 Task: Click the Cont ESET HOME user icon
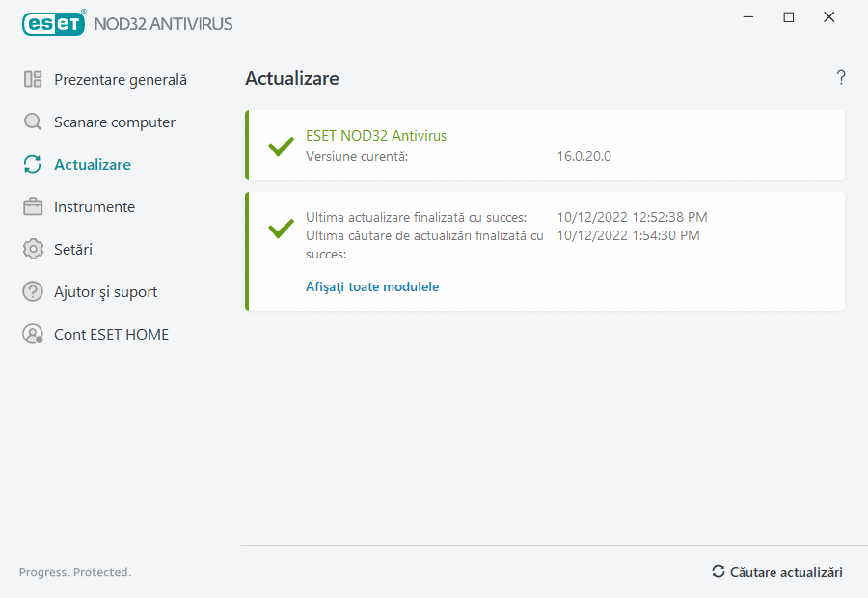33,335
